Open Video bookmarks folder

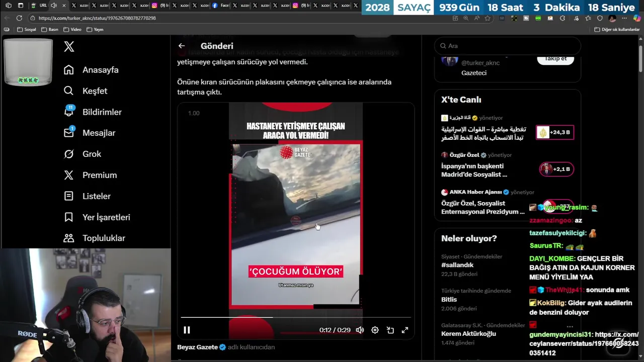(72, 30)
